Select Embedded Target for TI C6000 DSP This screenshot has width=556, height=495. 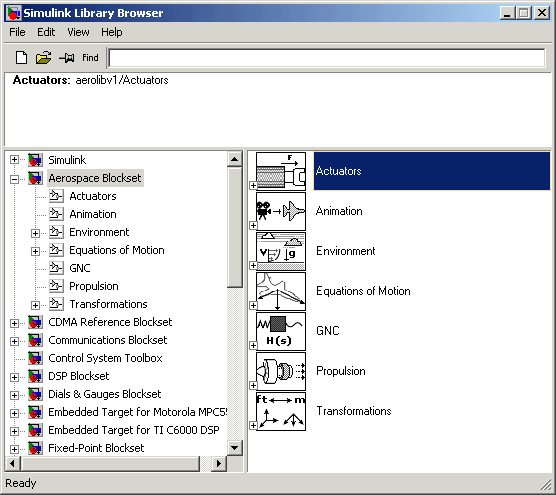click(134, 430)
